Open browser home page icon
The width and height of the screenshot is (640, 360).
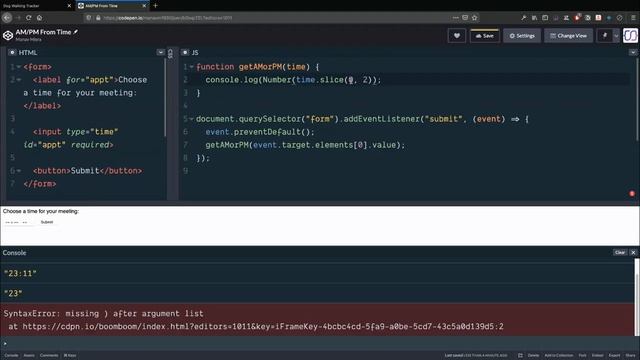40,18
